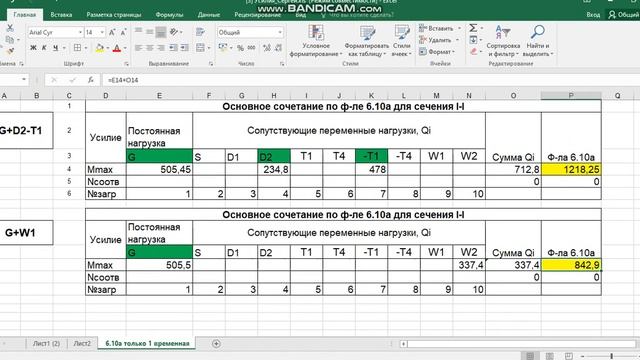Apply red font color A
The width and height of the screenshot is (640, 360).
point(117,48)
